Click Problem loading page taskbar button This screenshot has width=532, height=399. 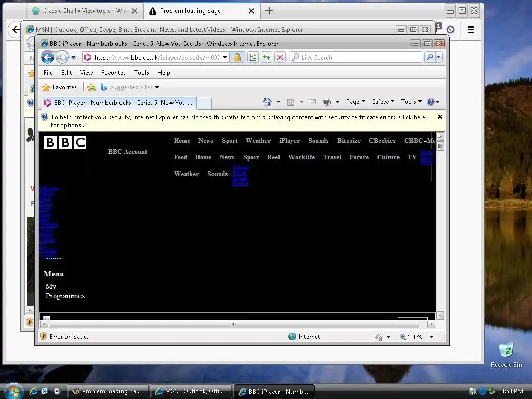pyautogui.click(x=108, y=391)
